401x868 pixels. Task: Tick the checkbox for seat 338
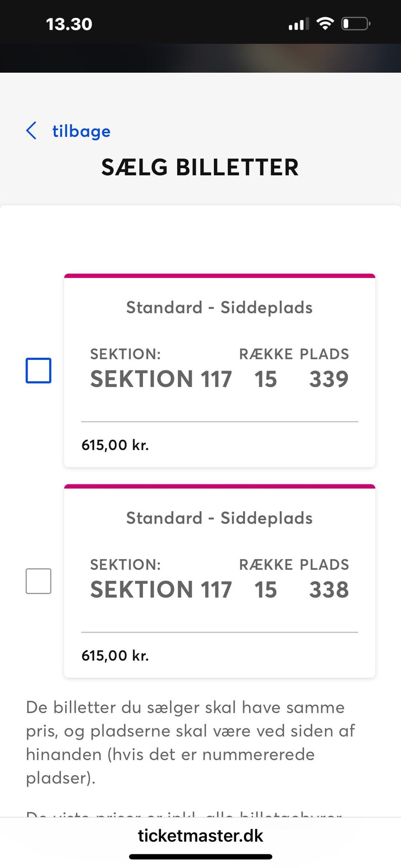(x=38, y=581)
